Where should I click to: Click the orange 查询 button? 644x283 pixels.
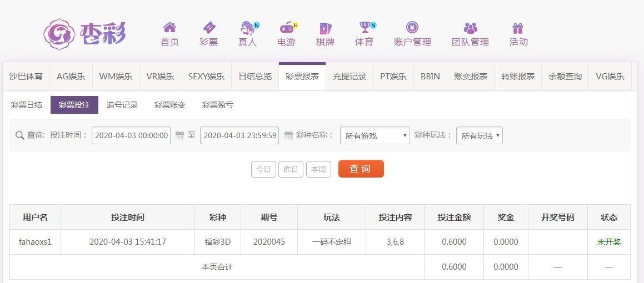tap(361, 169)
